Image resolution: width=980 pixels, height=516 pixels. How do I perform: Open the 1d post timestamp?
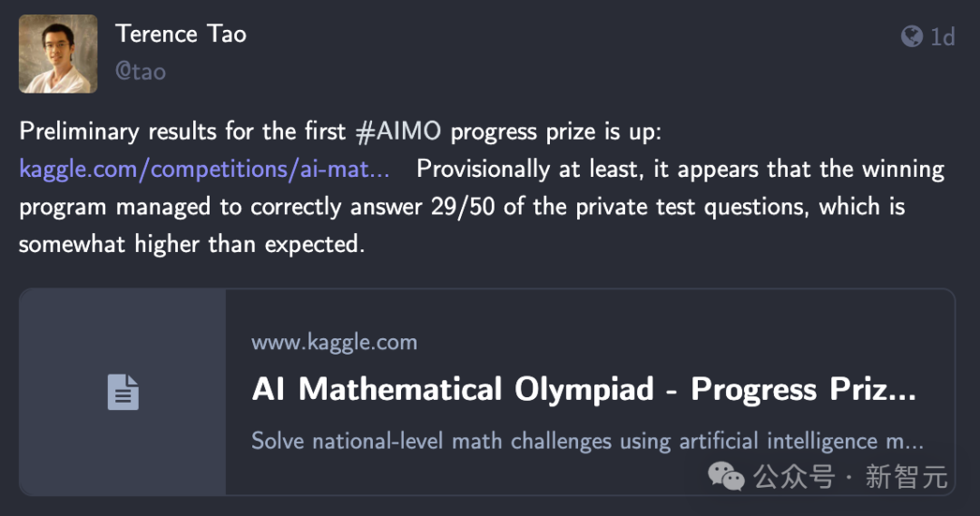coord(943,37)
